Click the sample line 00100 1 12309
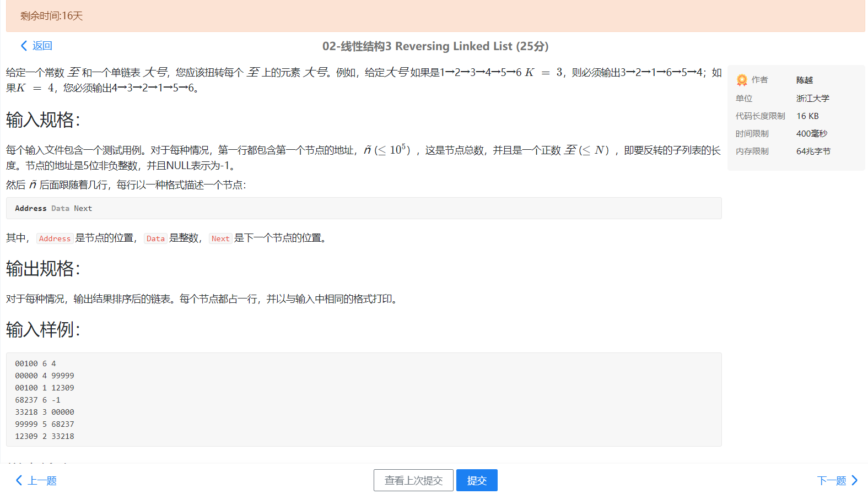868x494 pixels. tap(45, 388)
